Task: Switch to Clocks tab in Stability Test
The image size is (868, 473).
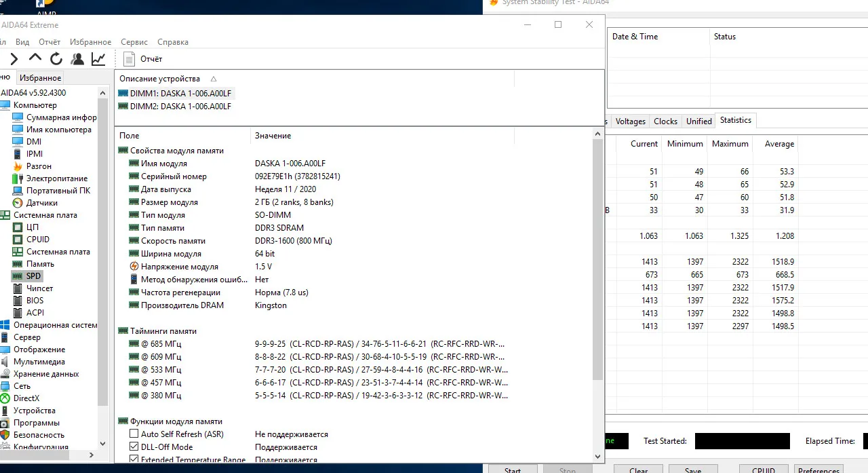Action: tap(665, 121)
